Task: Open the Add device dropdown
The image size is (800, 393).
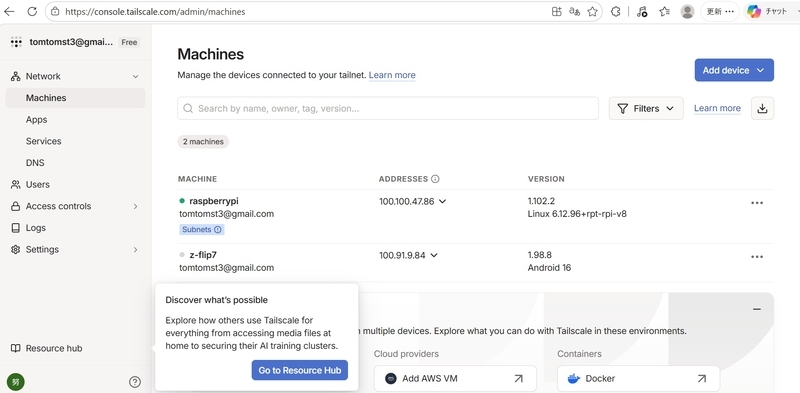Action: 734,70
